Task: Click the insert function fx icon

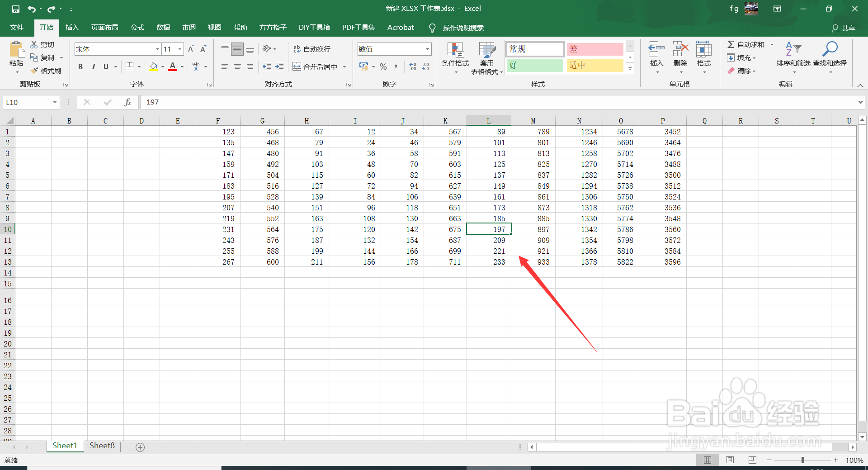Action: point(128,102)
